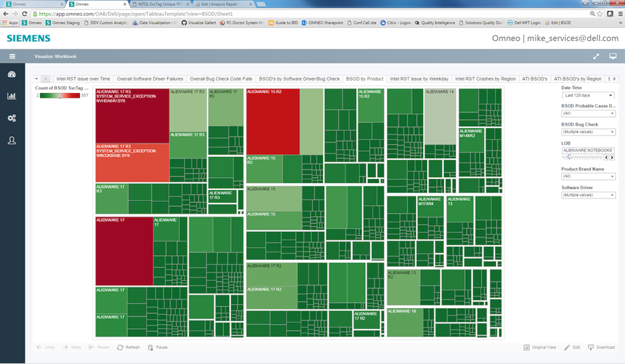
Task: Select the ALIENWARE 13 R2 treemap cell
Action: point(404,287)
